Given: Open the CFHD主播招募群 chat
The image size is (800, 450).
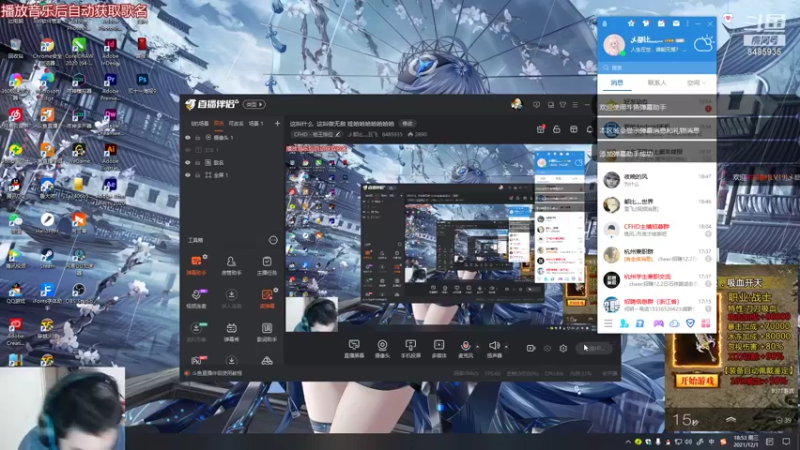Looking at the screenshot, I should coord(657,230).
